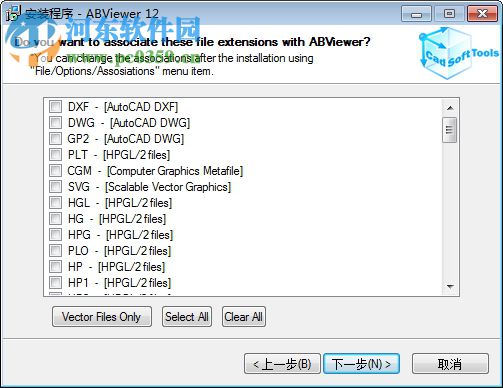Check the PLO extension checkbox
The height and width of the screenshot is (388, 503).
click(x=55, y=251)
